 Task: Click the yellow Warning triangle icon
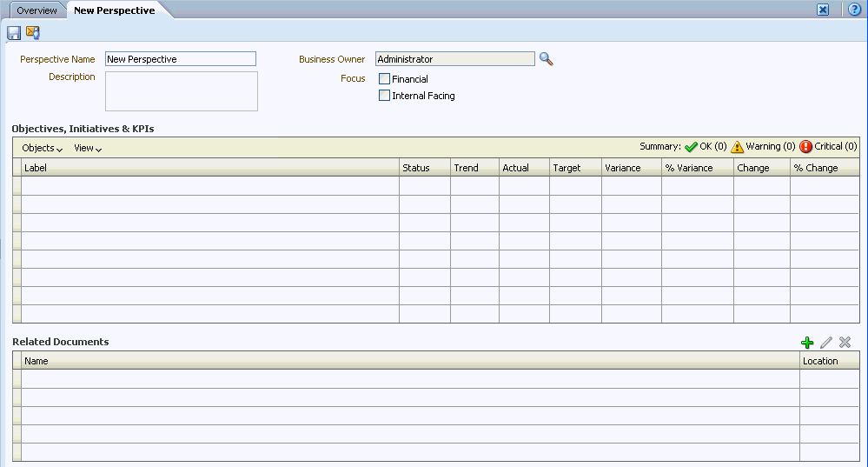(x=737, y=147)
